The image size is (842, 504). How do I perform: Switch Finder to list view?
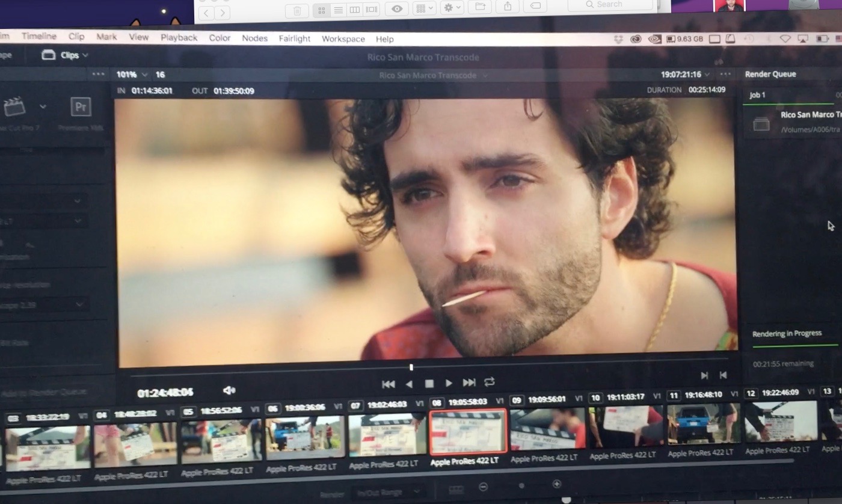click(x=339, y=10)
